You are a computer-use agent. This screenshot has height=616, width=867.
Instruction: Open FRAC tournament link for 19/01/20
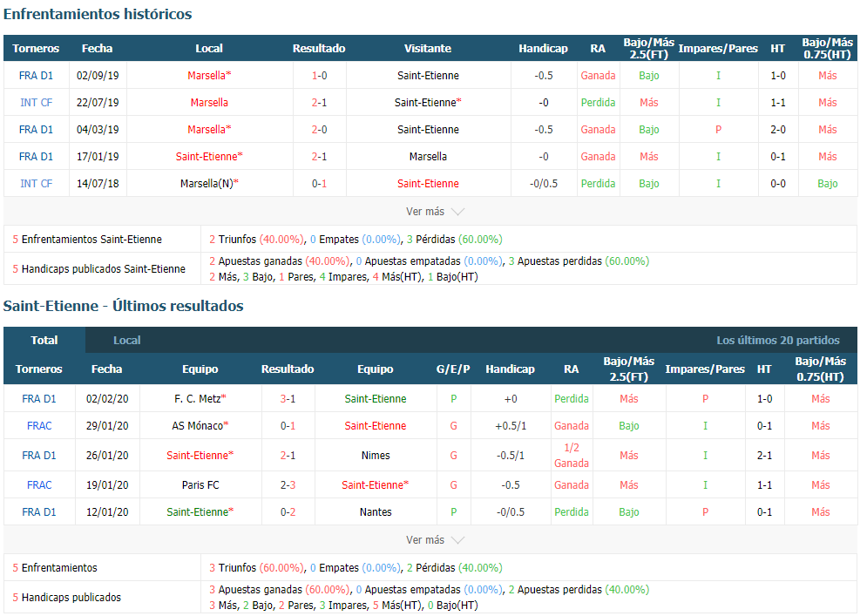click(x=39, y=485)
